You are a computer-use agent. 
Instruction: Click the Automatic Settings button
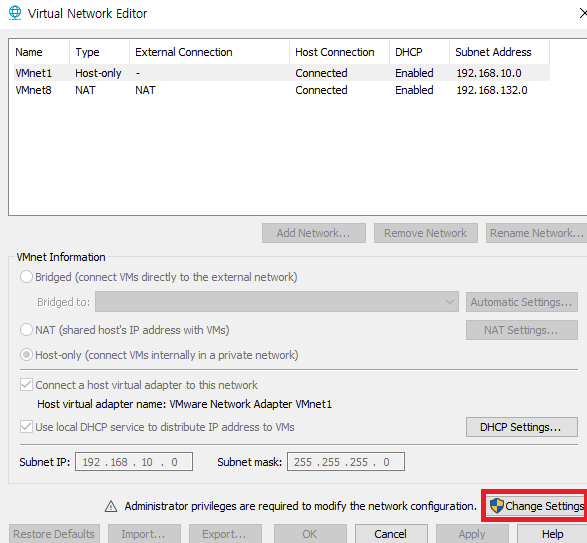pyautogui.click(x=521, y=302)
